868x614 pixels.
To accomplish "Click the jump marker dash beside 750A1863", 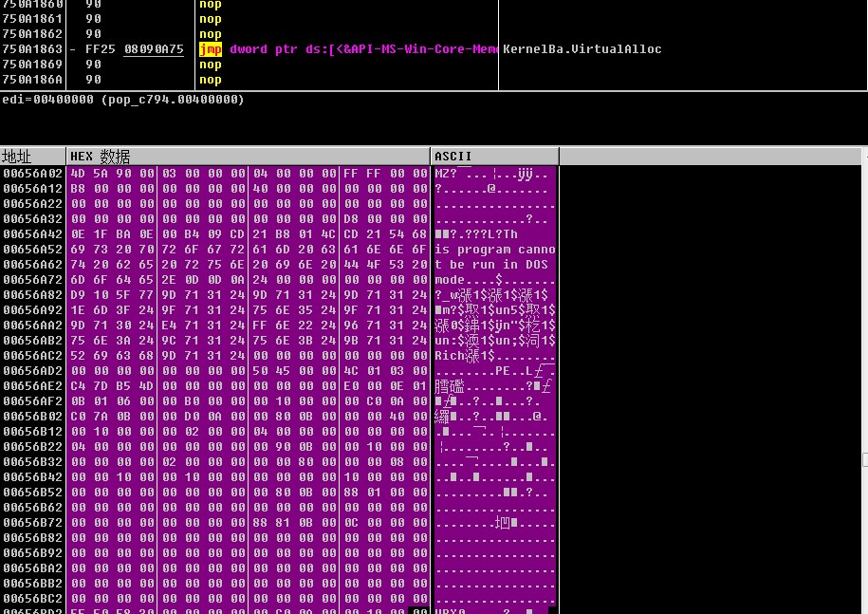I will (x=73, y=49).
